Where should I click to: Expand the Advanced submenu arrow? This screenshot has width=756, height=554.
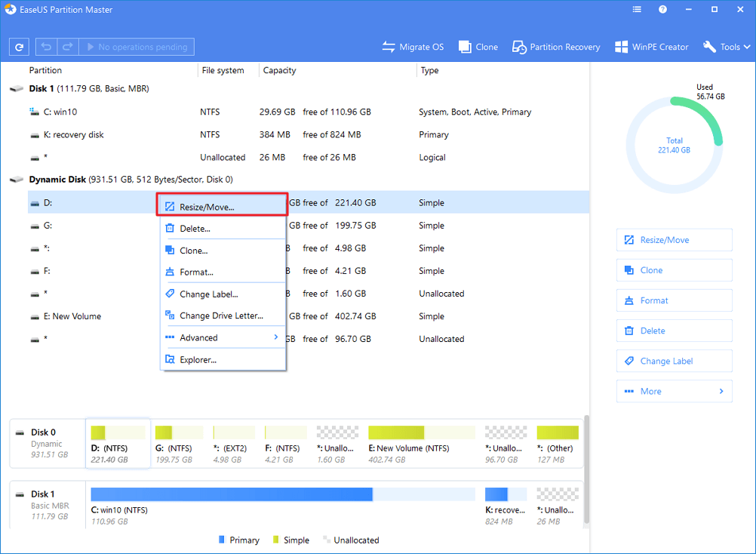(276, 337)
